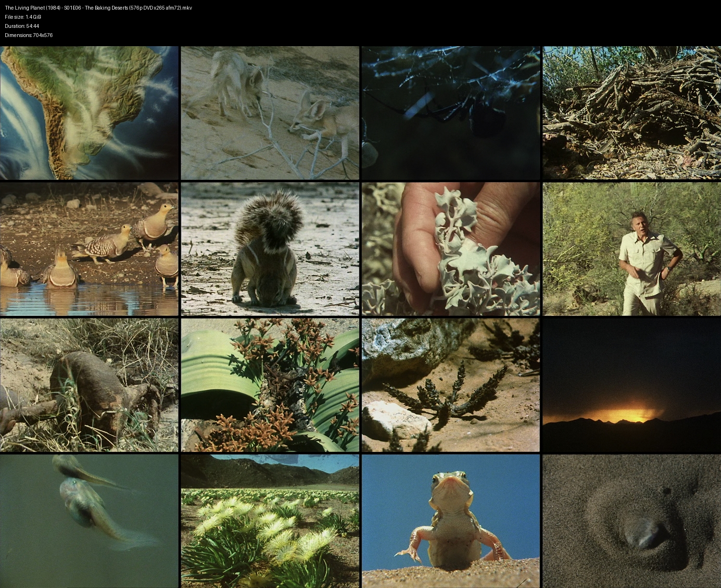Open the hand holding grey plant thumbnail
Screen dimensions: 721x588
coord(451,249)
